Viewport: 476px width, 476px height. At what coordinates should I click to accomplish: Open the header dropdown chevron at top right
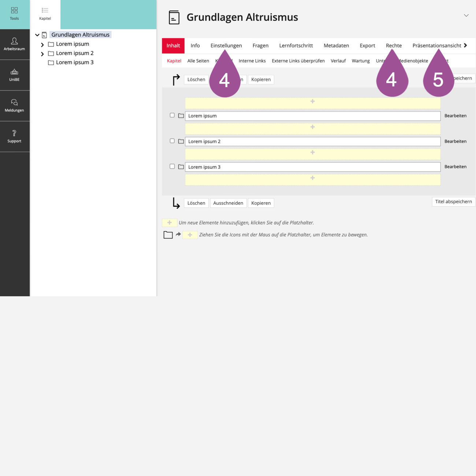coord(466,15)
